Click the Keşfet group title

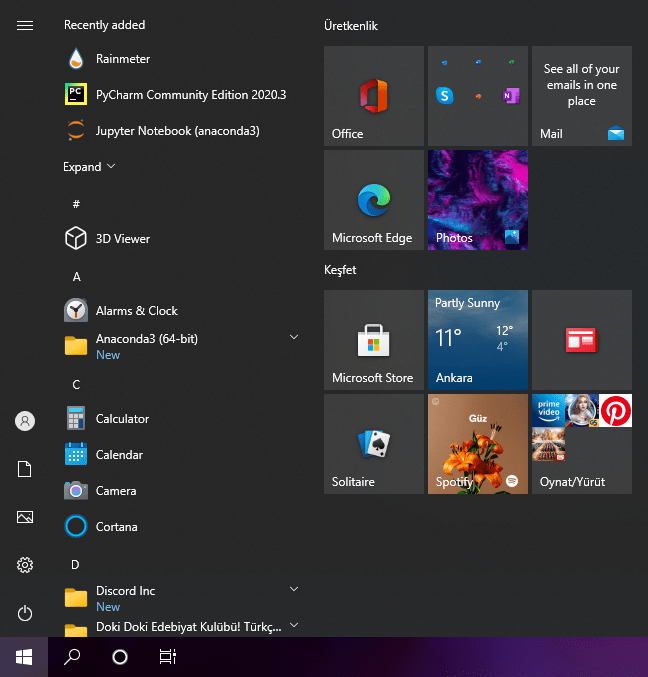[340, 270]
